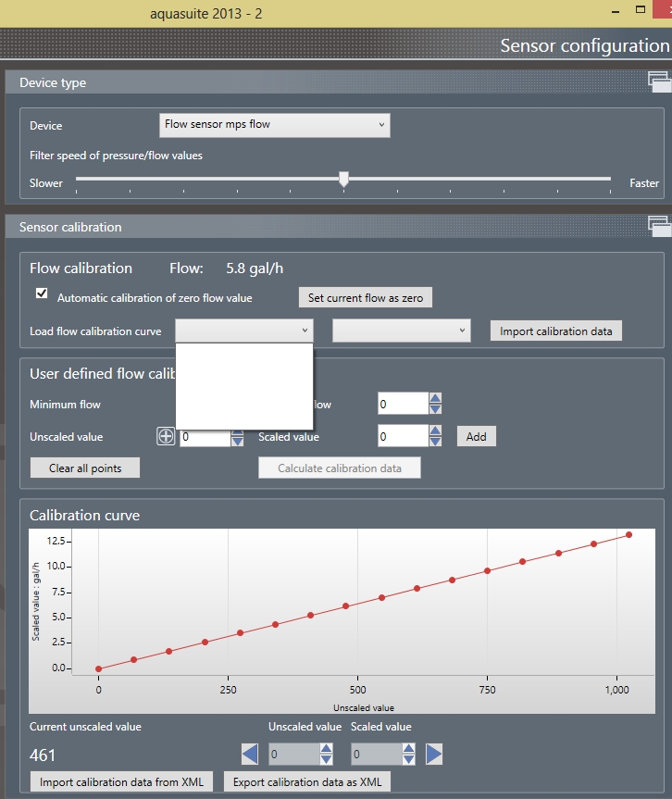Click the plus icon beside Unscaled value
The image size is (672, 799).
coord(166,436)
